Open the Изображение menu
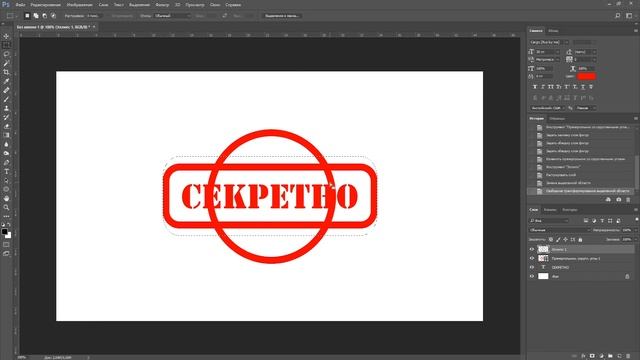640x360 pixels. 80,5
